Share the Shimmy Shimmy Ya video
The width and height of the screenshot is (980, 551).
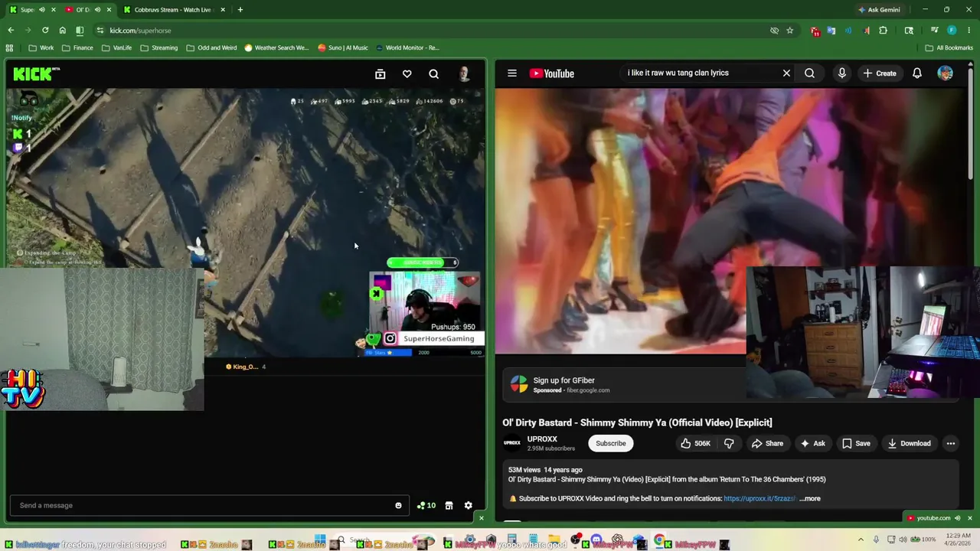[767, 443]
